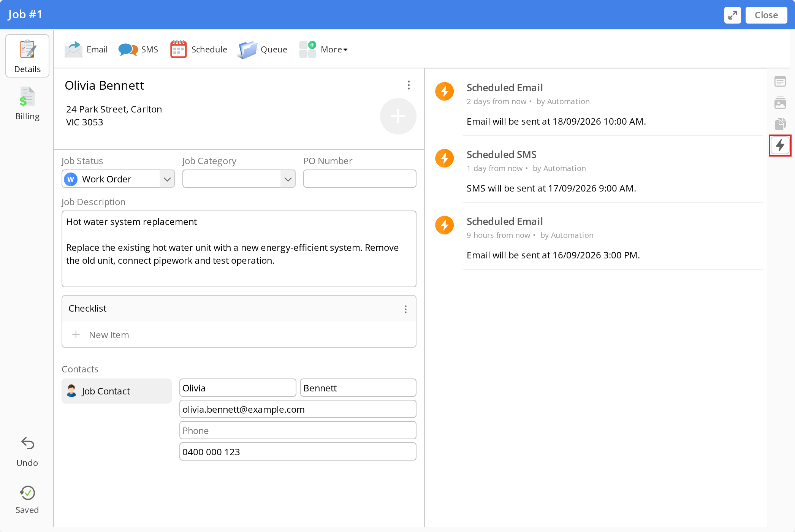Click the Undo button
Viewport: 795px width, 532px height.
pyautogui.click(x=27, y=452)
